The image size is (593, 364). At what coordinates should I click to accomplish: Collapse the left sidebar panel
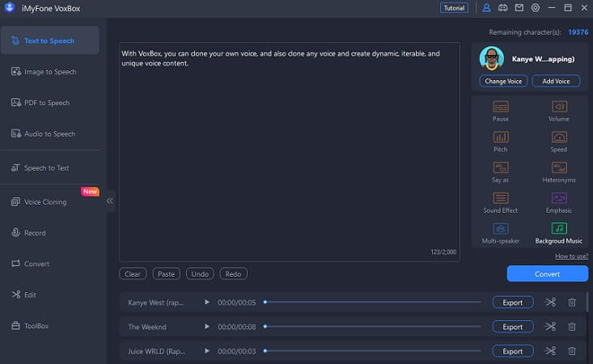[x=110, y=201]
